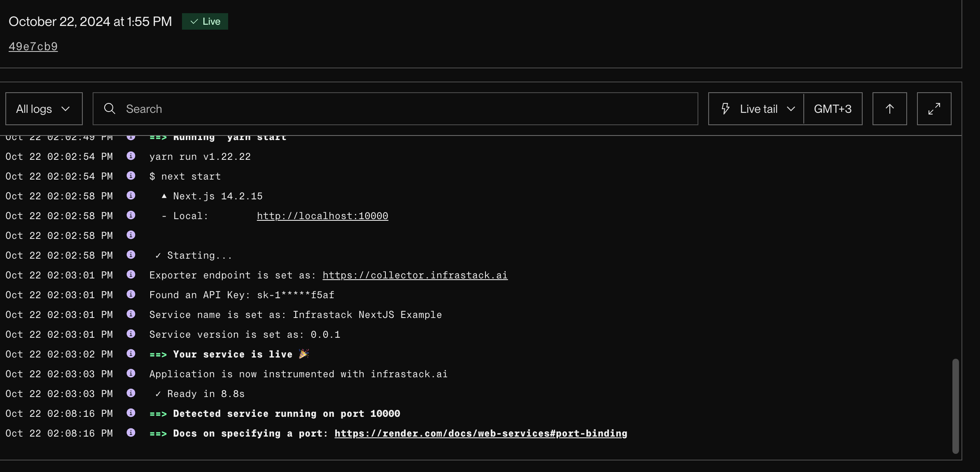980x472 pixels.
Task: Click the info icon beside 'Detected service running on port 10000'
Action: tap(131, 413)
